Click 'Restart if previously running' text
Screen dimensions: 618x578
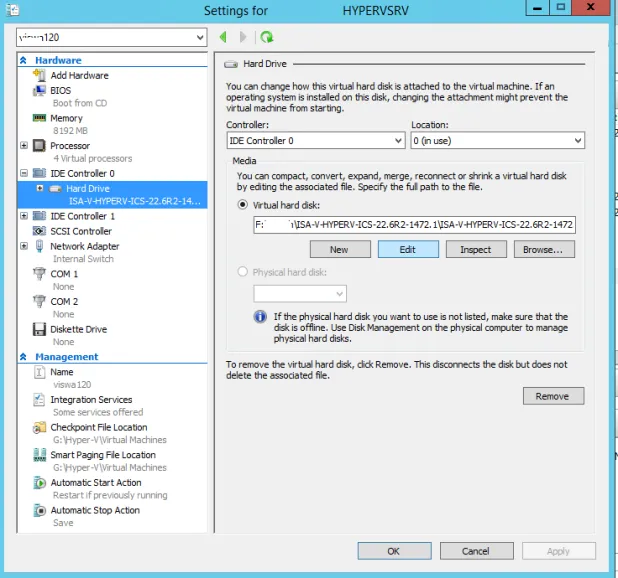coord(110,495)
